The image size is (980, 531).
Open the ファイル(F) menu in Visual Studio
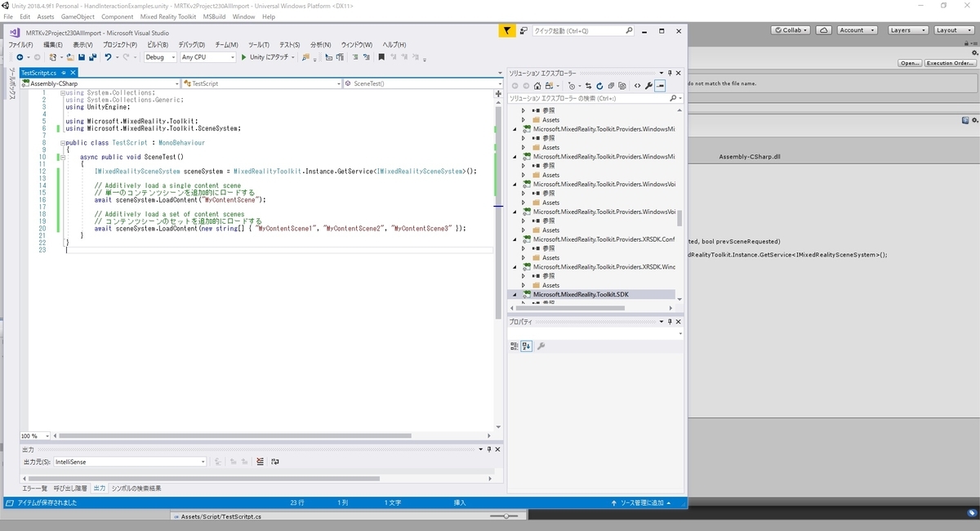[20, 44]
